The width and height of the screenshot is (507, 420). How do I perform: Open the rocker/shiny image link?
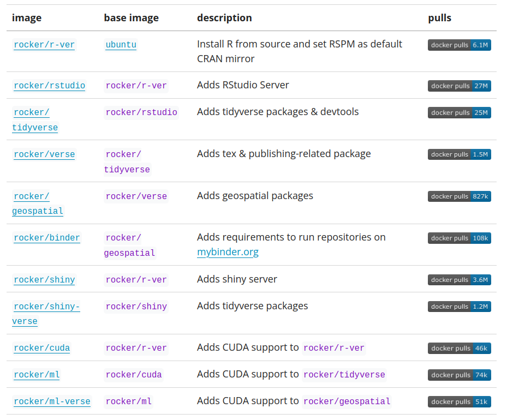point(44,280)
